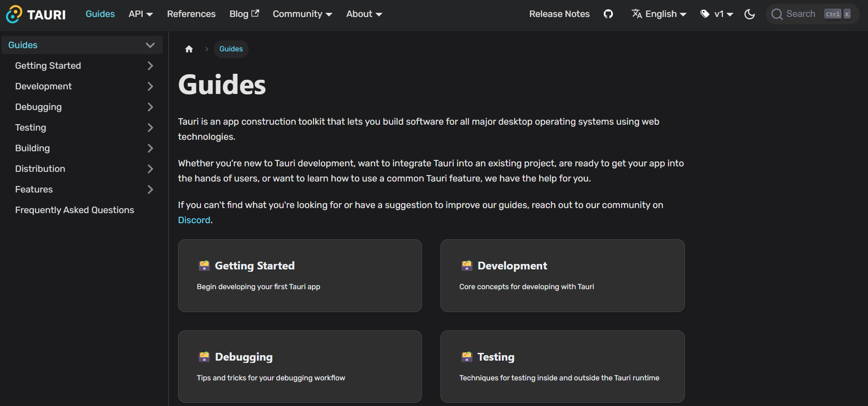The image size is (868, 406).
Task: Open Release Notes page
Action: click(x=559, y=14)
